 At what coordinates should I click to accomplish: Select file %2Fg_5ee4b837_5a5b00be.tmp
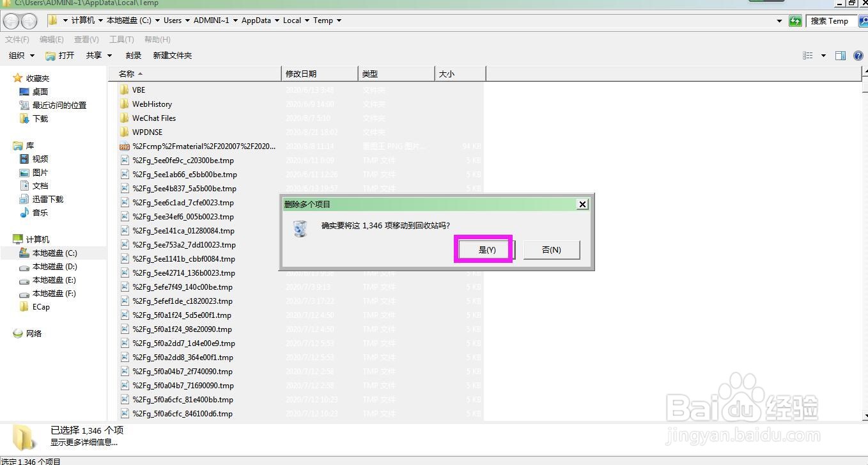coord(184,188)
